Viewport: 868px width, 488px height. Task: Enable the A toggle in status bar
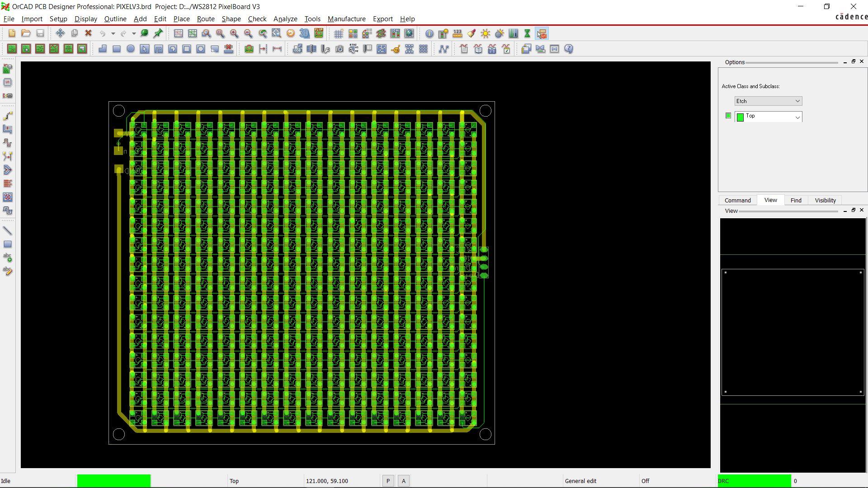403,481
